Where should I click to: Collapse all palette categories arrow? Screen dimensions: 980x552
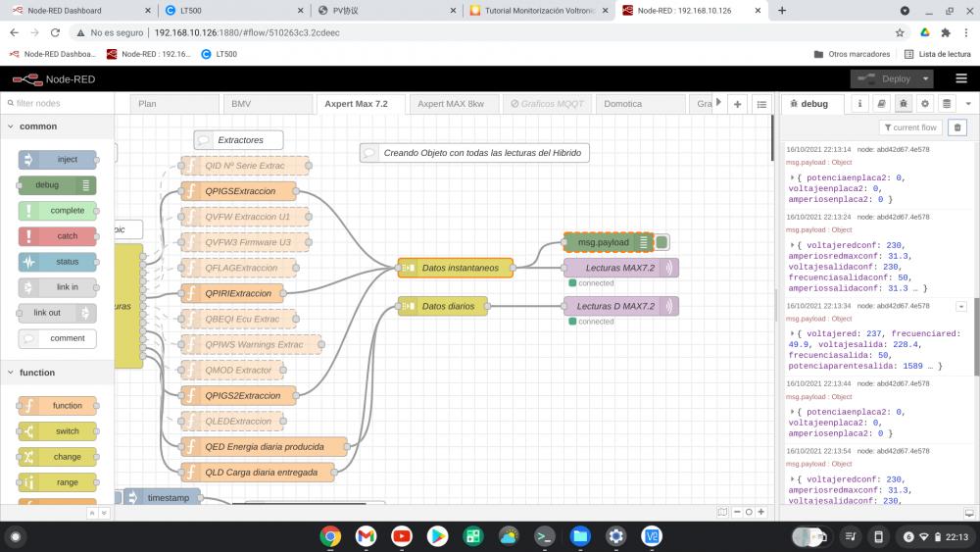point(92,513)
